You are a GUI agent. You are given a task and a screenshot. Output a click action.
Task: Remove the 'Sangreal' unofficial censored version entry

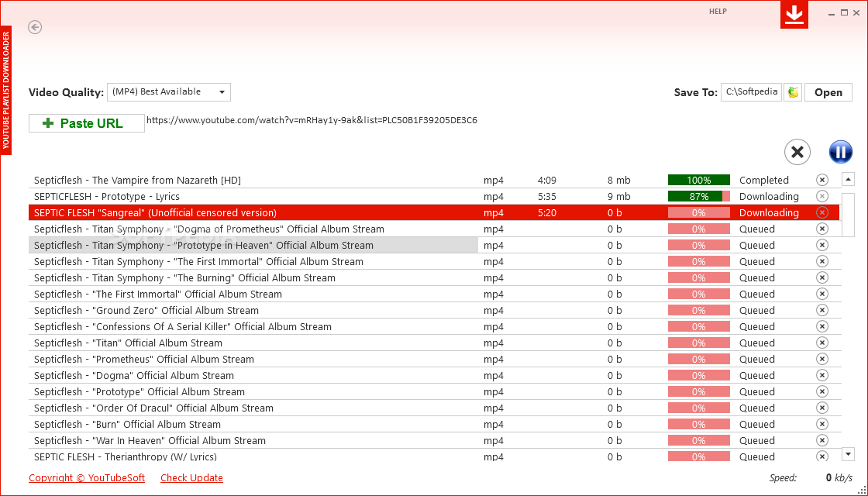tap(822, 212)
